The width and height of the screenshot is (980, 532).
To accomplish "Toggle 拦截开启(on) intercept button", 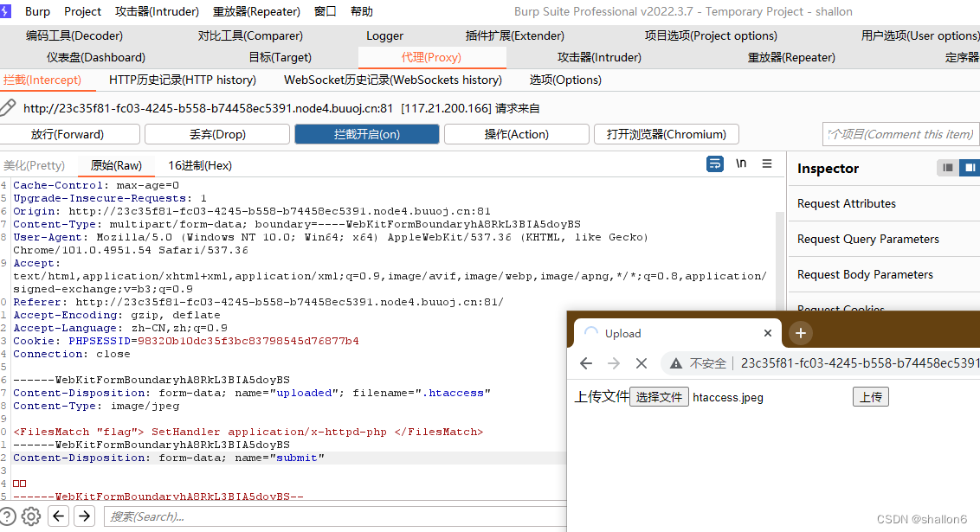I will tap(367, 134).
